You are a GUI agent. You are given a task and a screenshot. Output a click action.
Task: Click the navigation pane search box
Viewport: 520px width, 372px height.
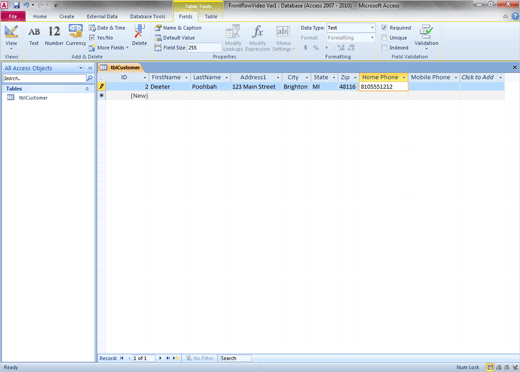point(44,78)
